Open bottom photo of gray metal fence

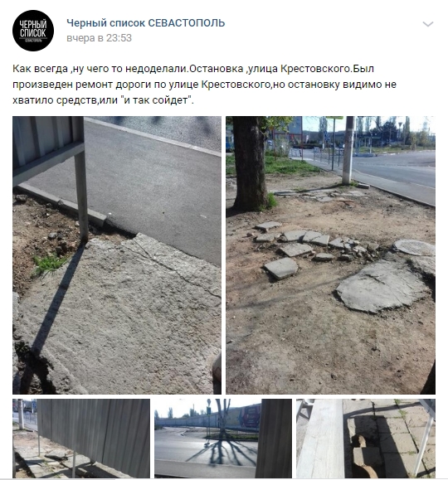pos(81,439)
